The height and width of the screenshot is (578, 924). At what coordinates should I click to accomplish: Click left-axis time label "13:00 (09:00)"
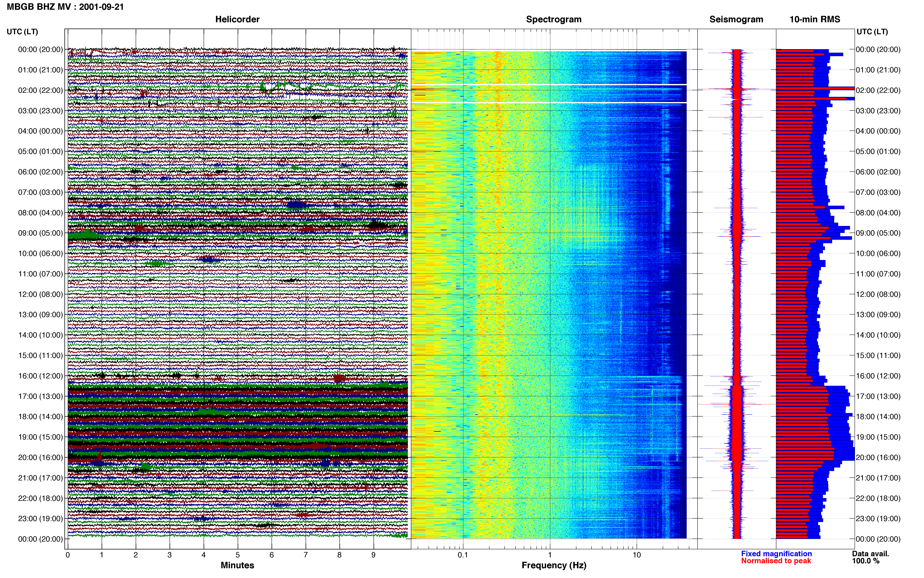(x=41, y=314)
